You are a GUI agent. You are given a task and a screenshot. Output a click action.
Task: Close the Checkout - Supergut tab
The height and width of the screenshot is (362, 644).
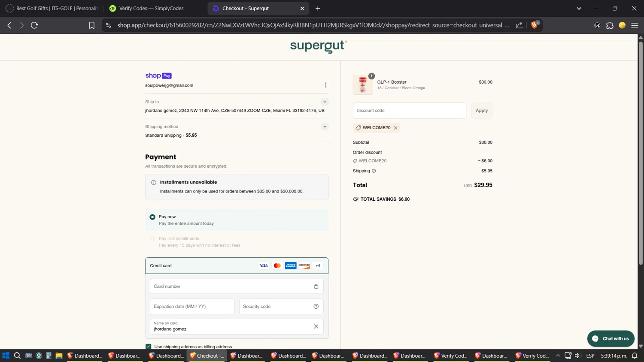[x=302, y=8]
